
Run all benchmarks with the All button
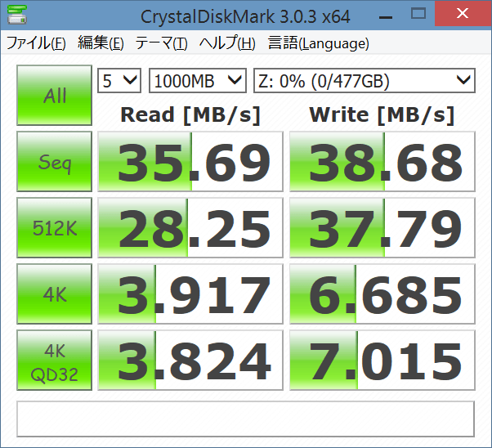55,96
